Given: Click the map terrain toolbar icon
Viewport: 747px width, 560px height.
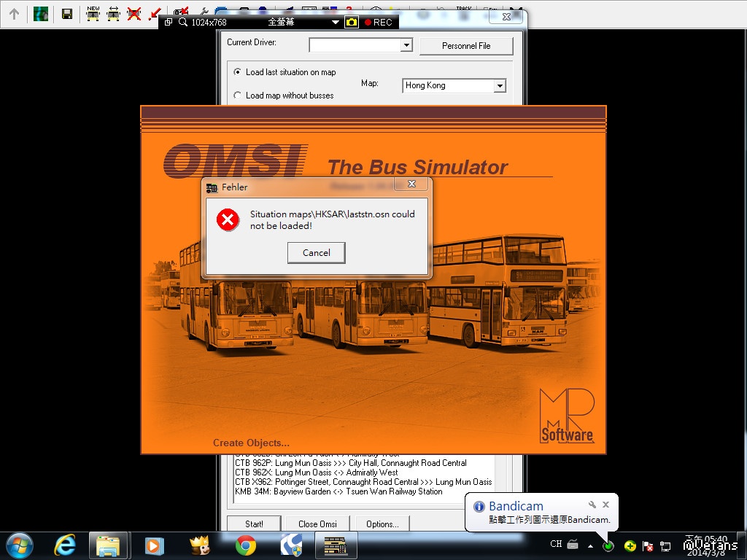Looking at the screenshot, I should (x=41, y=14).
